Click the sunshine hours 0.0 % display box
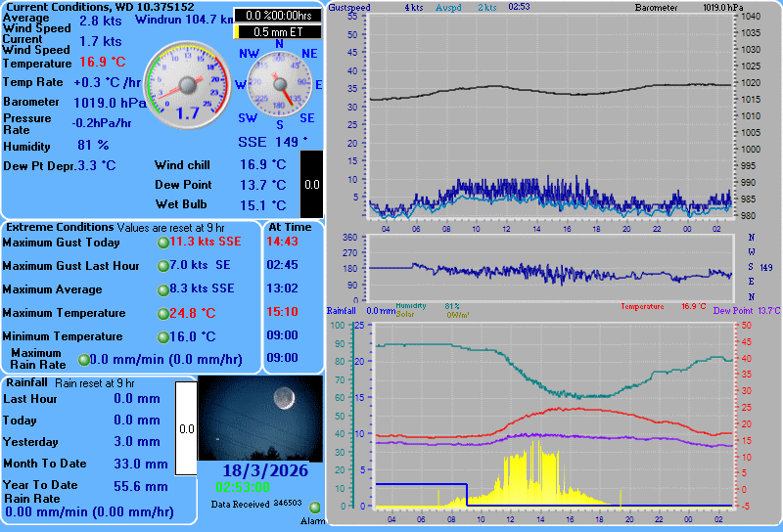Screen dimensions: 783x532 277,16
